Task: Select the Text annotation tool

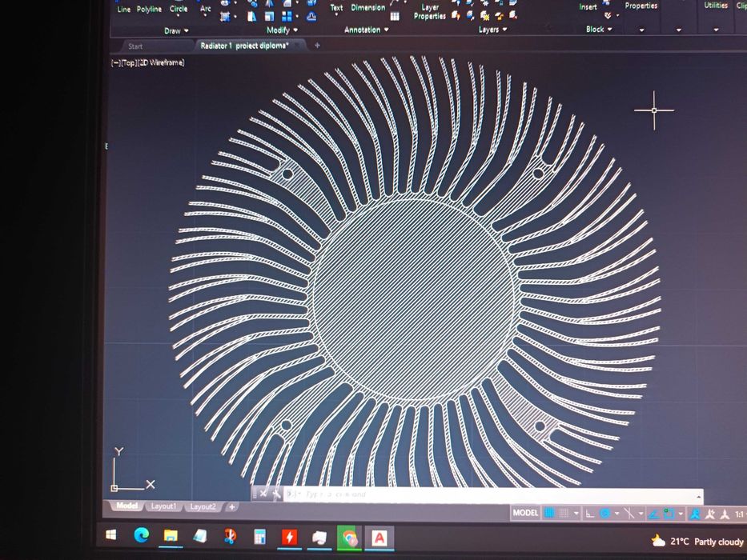Action: click(x=336, y=8)
